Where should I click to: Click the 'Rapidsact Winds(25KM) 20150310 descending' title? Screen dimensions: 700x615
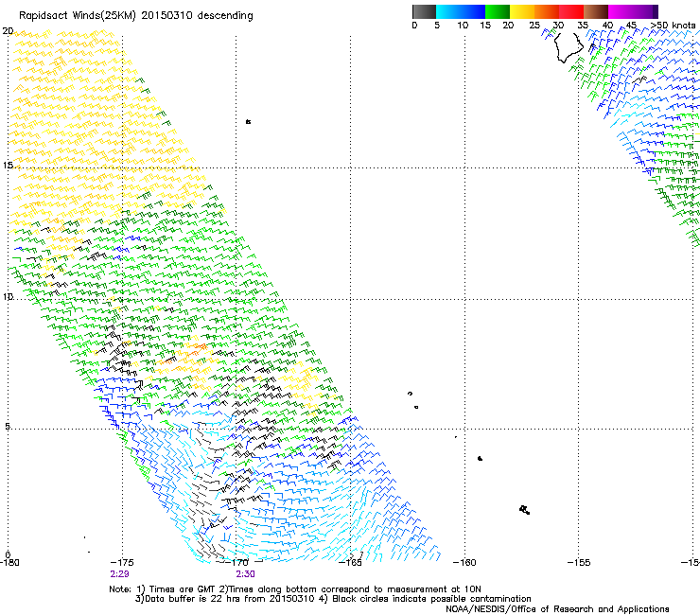pyautogui.click(x=135, y=16)
